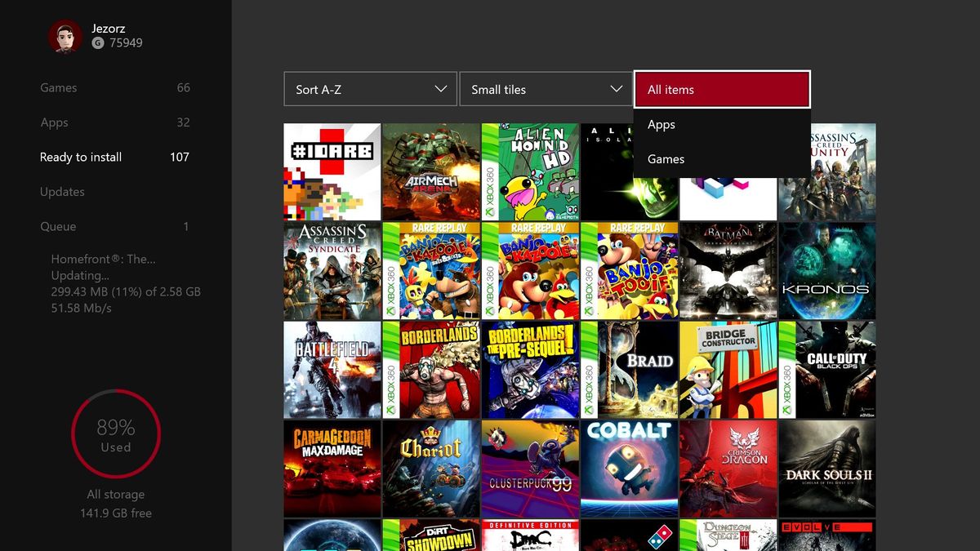This screenshot has height=551, width=980.
Task: Open the Braid game tile
Action: 629,370
